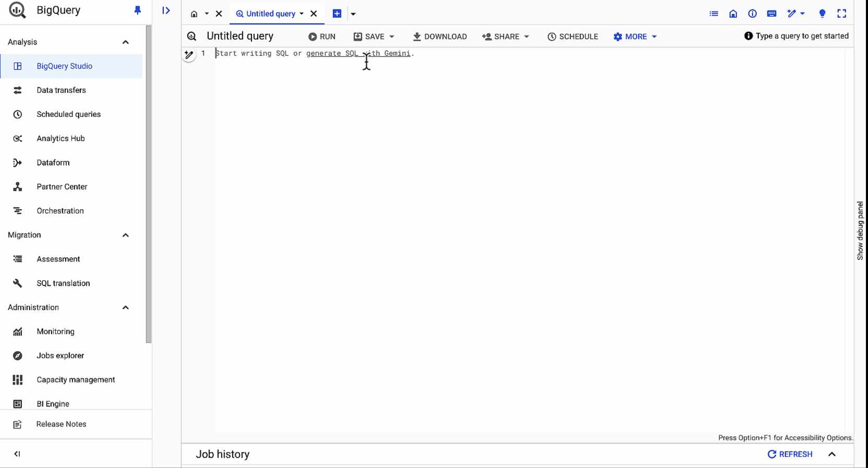Open the Save dropdown arrow
Image resolution: width=868 pixels, height=468 pixels.
point(392,37)
